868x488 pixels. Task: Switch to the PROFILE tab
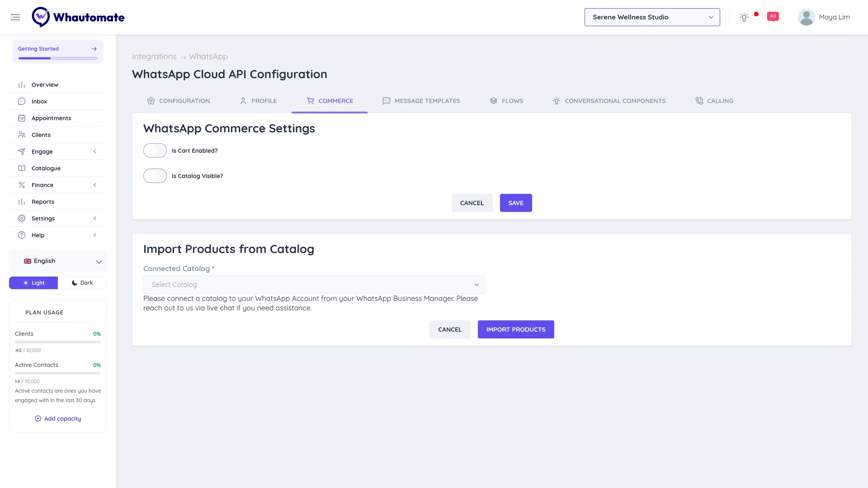[258, 101]
